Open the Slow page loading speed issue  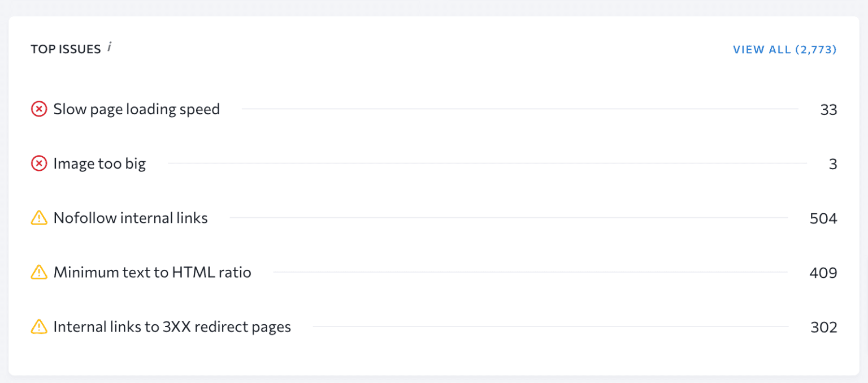[x=137, y=109]
